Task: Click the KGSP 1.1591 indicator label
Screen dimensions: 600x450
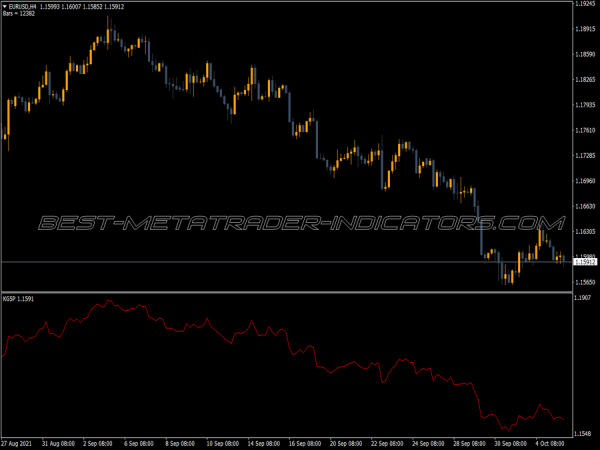Action: (x=18, y=298)
